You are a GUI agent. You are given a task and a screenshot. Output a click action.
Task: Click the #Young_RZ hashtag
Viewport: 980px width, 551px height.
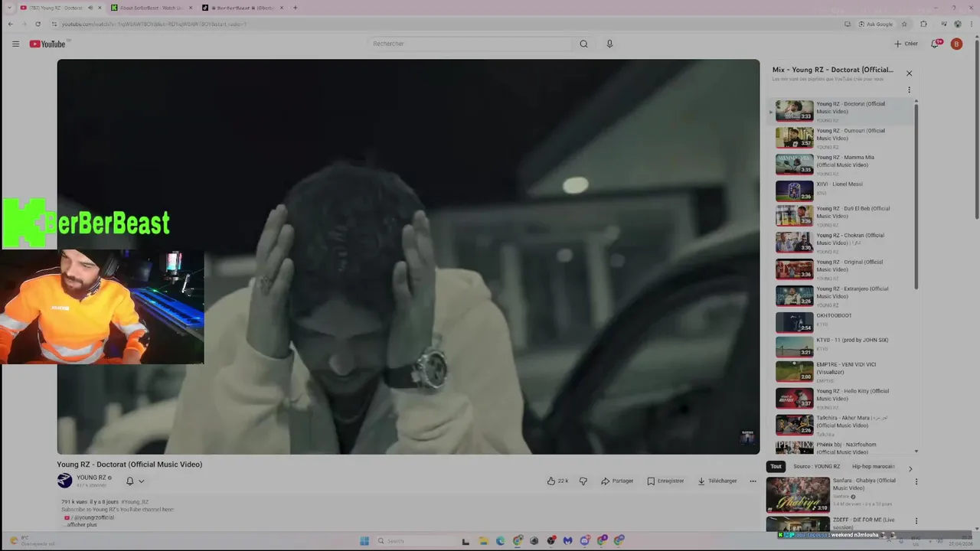point(135,502)
